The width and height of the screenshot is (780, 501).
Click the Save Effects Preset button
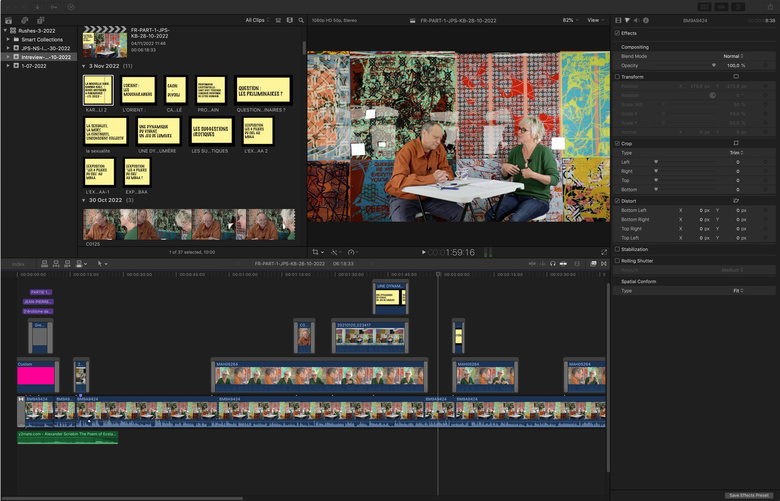click(748, 495)
